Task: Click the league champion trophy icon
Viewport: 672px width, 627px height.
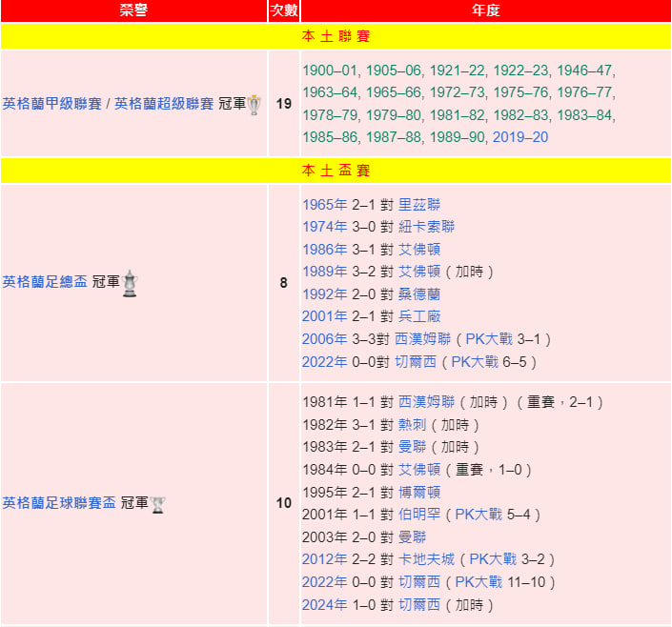Action: tap(254, 105)
